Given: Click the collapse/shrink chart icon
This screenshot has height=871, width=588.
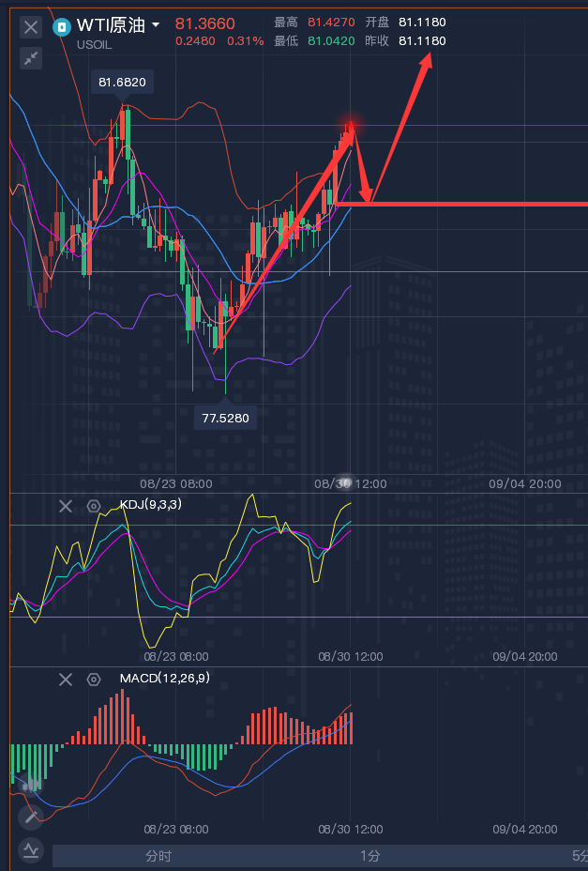Looking at the screenshot, I should tap(31, 58).
